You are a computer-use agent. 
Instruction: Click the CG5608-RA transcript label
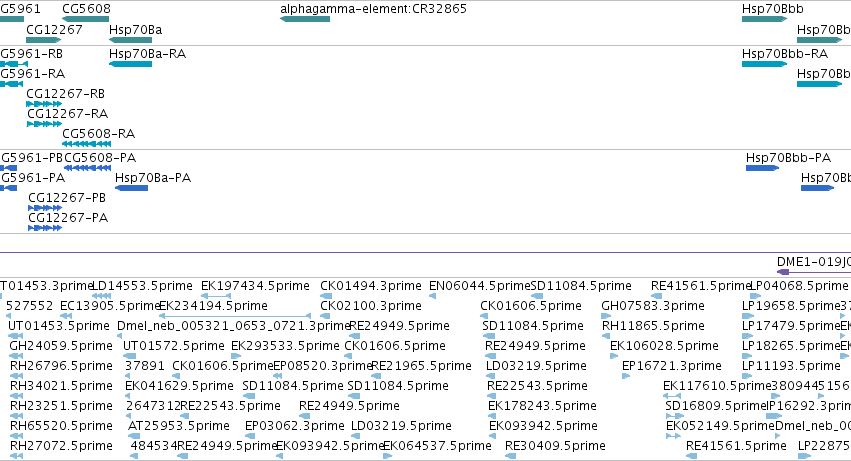pos(98,134)
